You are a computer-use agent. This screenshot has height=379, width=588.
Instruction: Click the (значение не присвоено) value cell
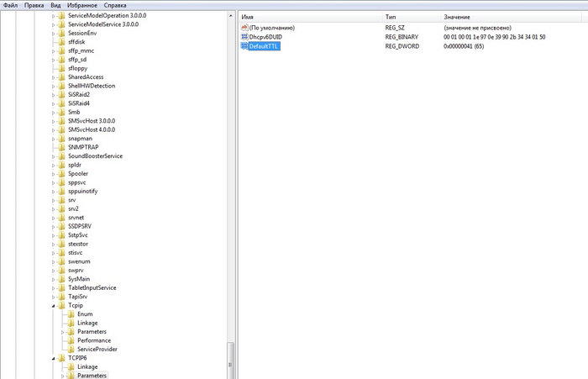click(477, 28)
